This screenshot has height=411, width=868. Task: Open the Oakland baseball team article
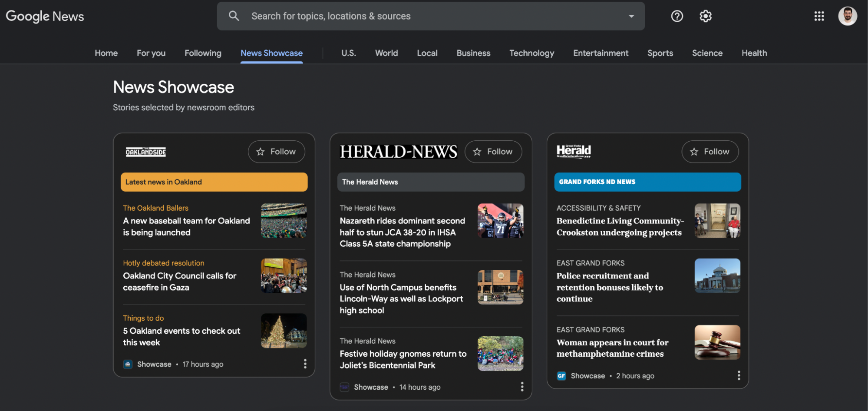point(186,226)
